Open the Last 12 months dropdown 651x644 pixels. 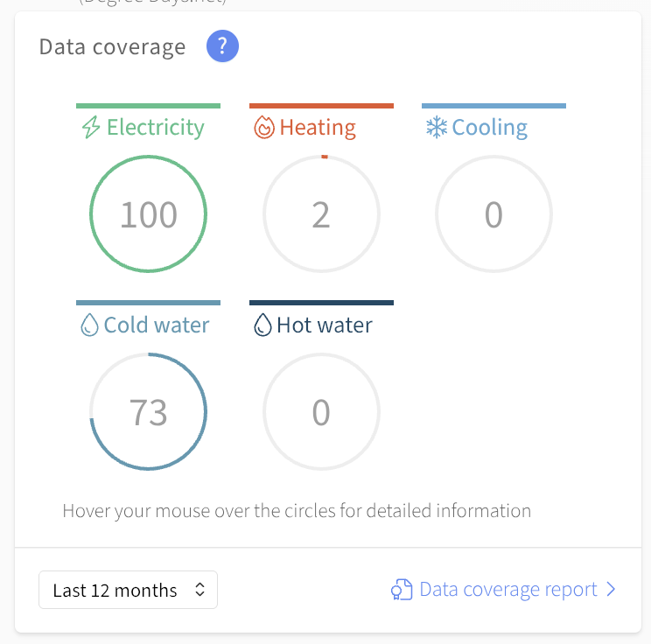(x=128, y=590)
